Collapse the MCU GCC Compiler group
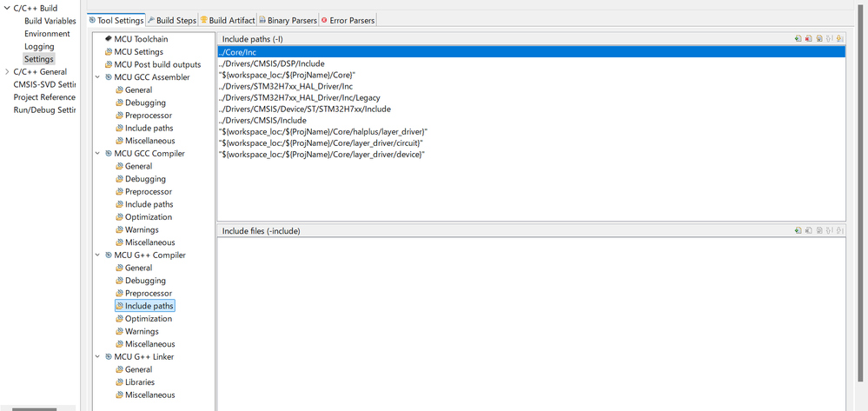Viewport: 868px width, 411px height. (98, 154)
